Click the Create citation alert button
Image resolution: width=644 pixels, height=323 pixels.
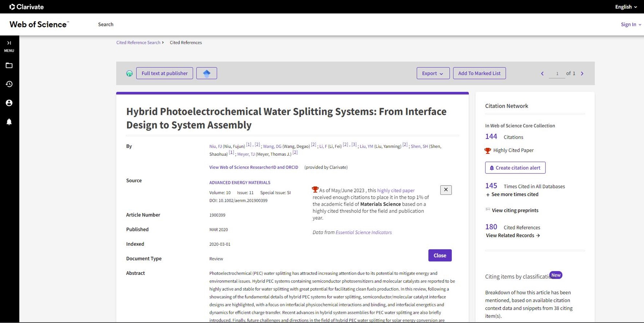[x=515, y=168]
